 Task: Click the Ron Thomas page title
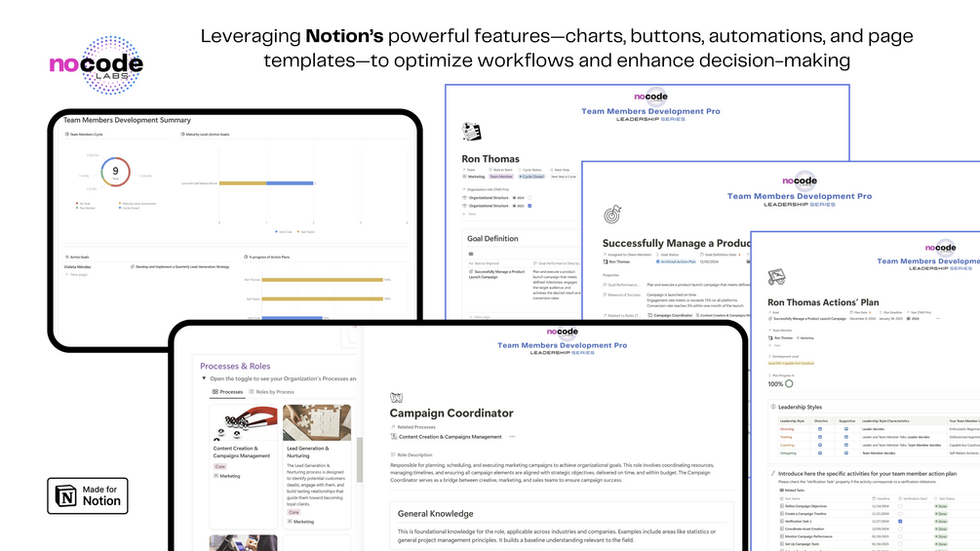(x=490, y=159)
